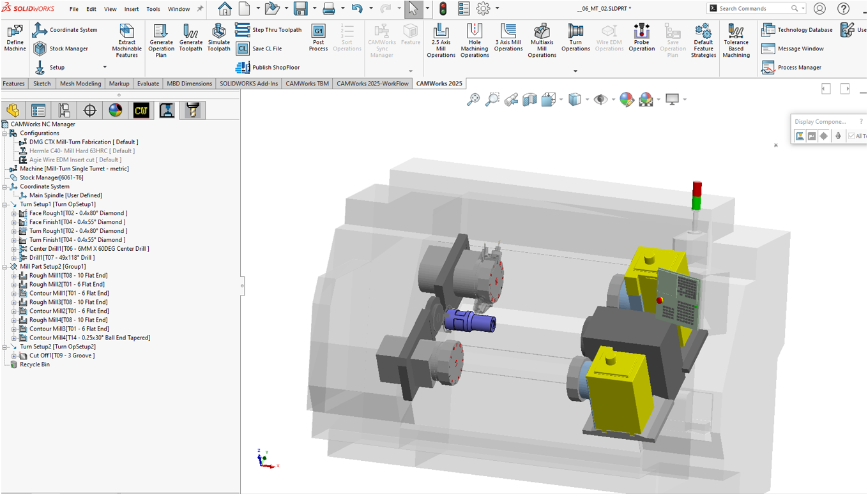Switch to SOLIDWORKS Add-Ins tab
Image resolution: width=868 pixels, height=494 pixels.
pos(249,84)
